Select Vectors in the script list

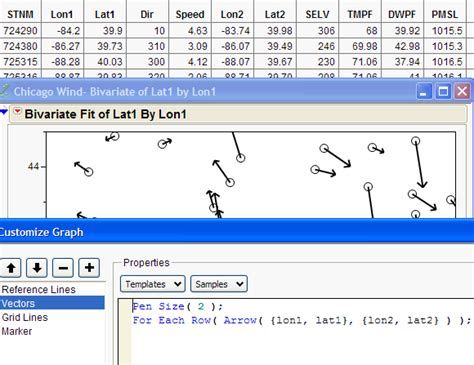52,303
